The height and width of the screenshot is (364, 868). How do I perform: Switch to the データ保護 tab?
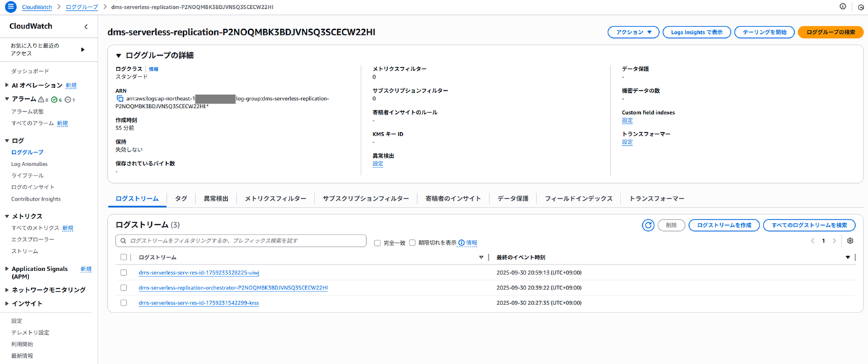(x=513, y=199)
